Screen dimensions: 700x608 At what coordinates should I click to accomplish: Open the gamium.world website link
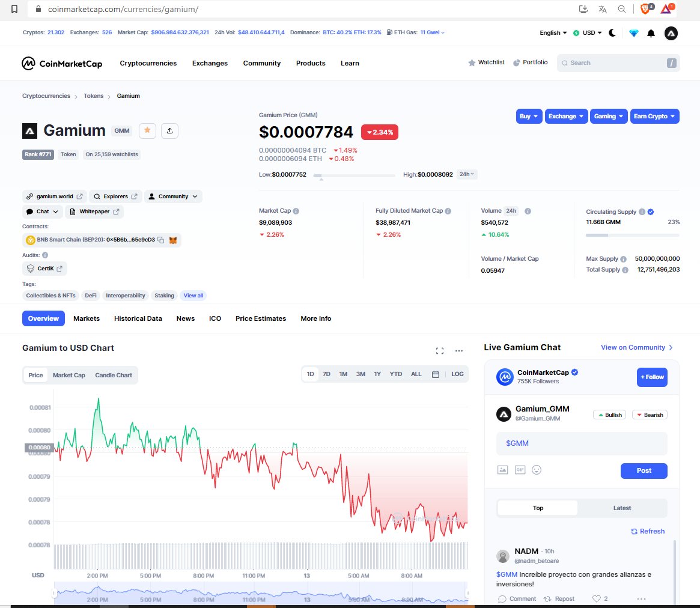point(55,196)
